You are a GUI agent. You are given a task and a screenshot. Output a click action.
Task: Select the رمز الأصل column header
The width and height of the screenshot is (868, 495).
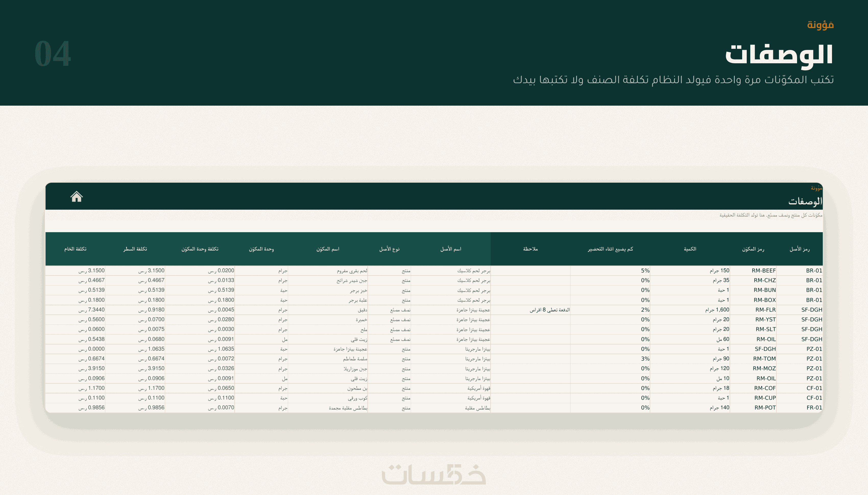pos(799,249)
